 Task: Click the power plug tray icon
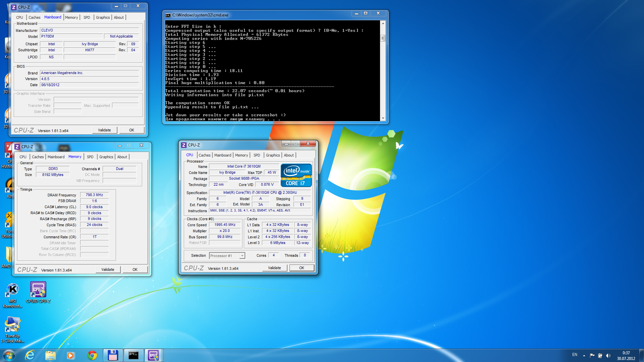(600, 356)
